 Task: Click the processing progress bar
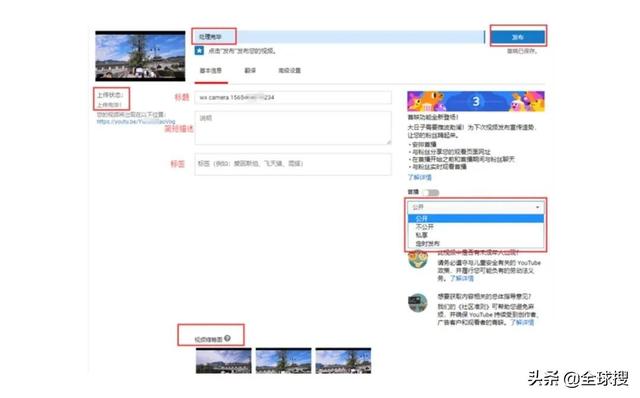(338, 37)
